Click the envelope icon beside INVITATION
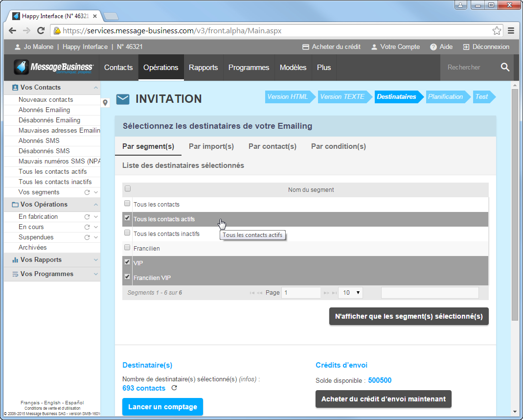 coord(123,98)
